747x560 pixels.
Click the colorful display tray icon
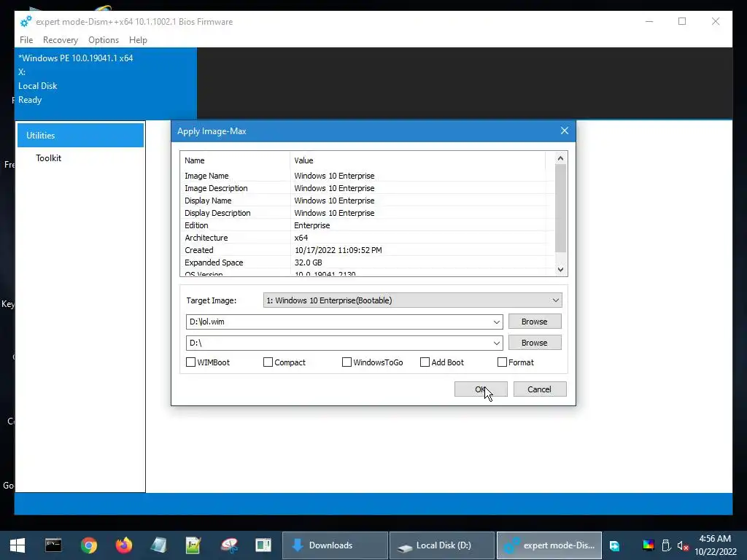point(649,545)
